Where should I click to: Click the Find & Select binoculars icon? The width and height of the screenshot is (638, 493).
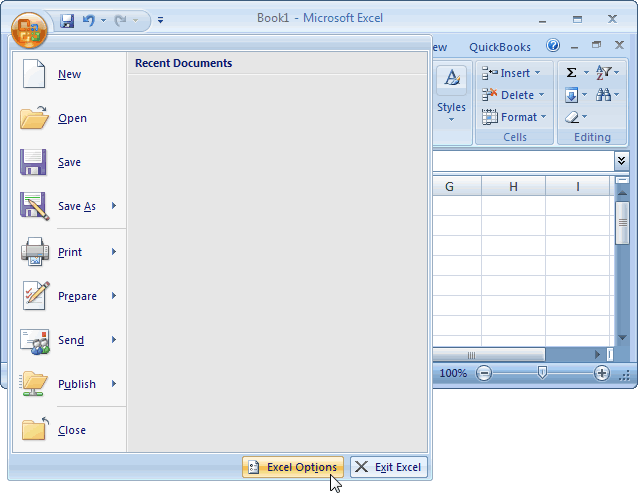603,95
